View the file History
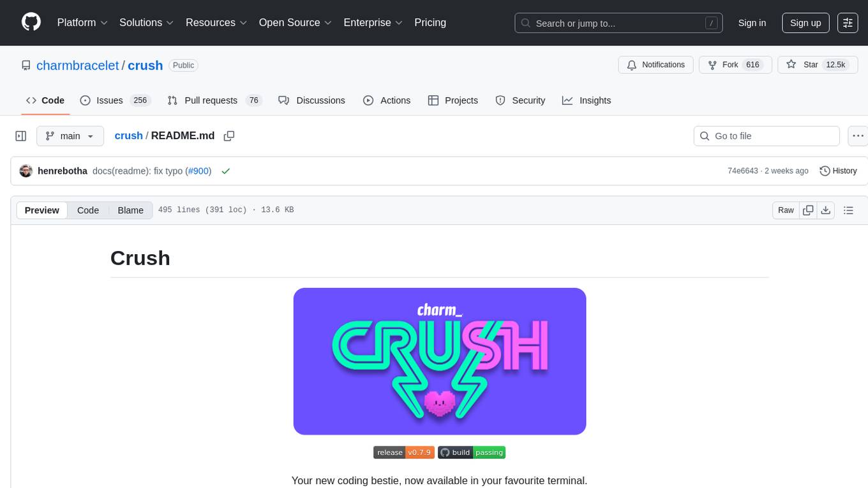Viewport: 868px width, 488px height. 838,171
